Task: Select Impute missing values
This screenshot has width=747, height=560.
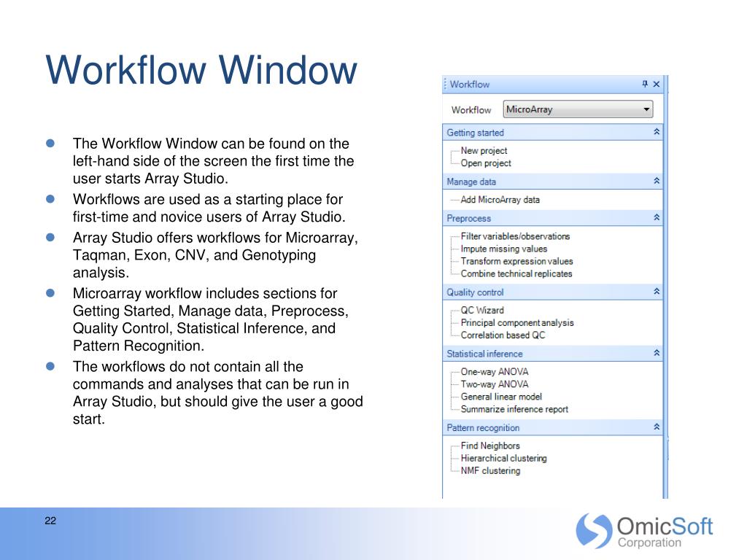Action: [x=503, y=249]
